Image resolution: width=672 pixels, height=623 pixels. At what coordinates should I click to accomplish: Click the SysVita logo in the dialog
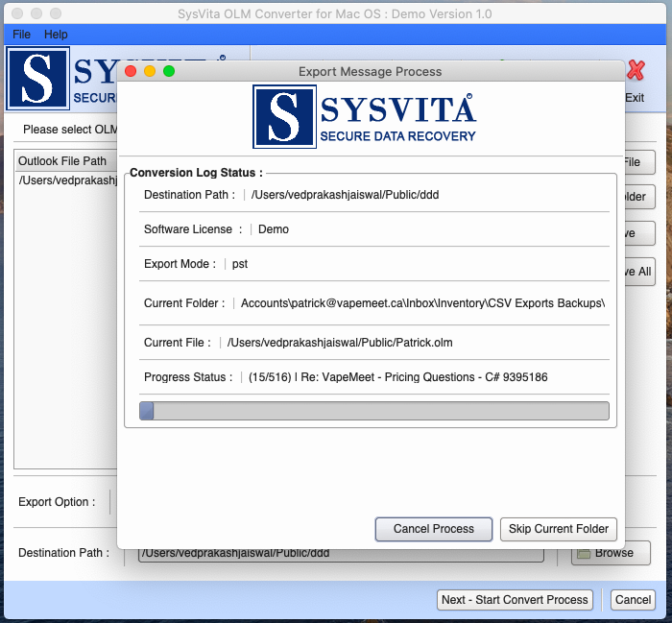click(365, 116)
